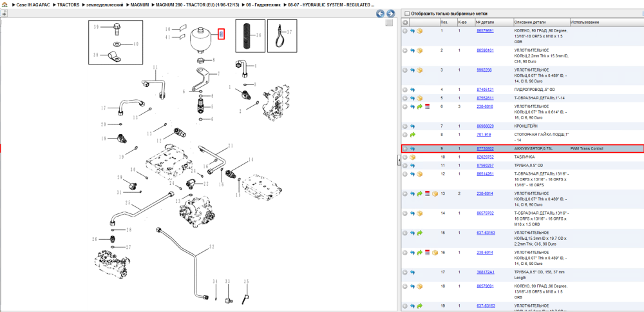
Task: Navigate to '08 - Гидротехник' breadcrumb
Action: coord(264,5)
